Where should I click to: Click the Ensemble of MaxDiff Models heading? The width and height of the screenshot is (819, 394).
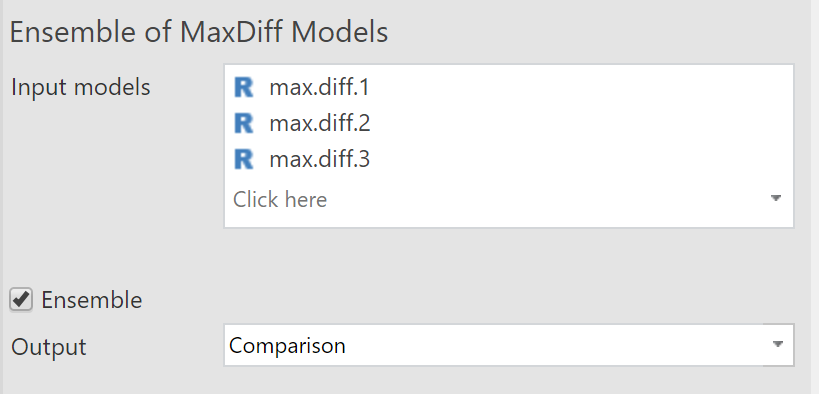198,32
